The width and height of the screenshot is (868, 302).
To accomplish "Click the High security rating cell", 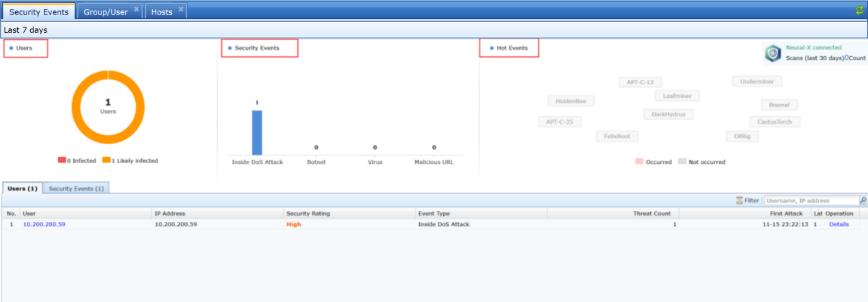I will (294, 224).
